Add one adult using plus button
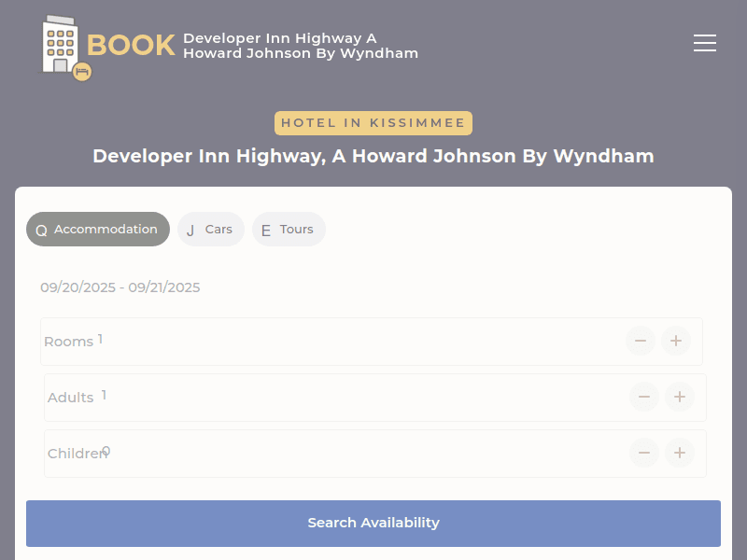747x560 pixels. point(680,398)
